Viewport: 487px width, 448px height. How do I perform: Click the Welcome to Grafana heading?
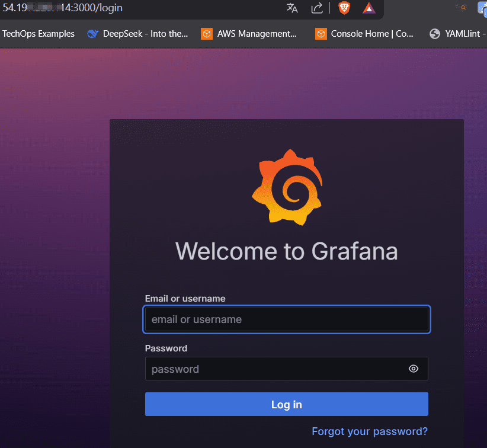[x=287, y=251]
